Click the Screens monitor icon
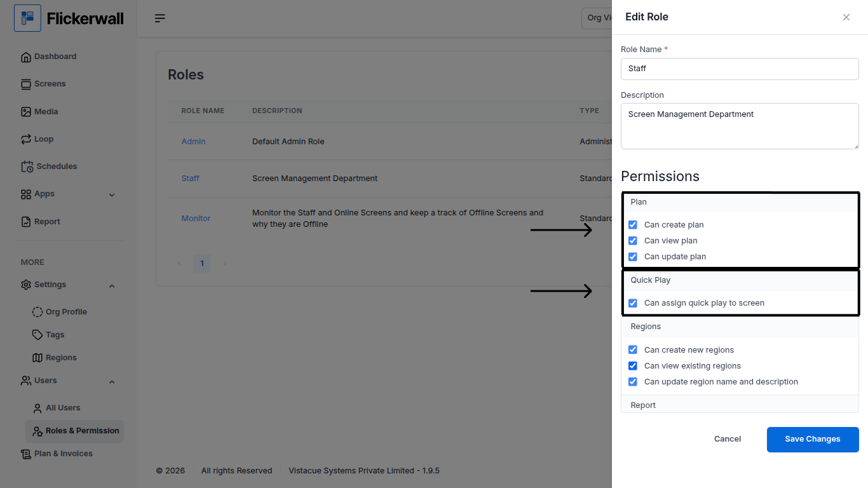This screenshot has width=868, height=488. (26, 85)
